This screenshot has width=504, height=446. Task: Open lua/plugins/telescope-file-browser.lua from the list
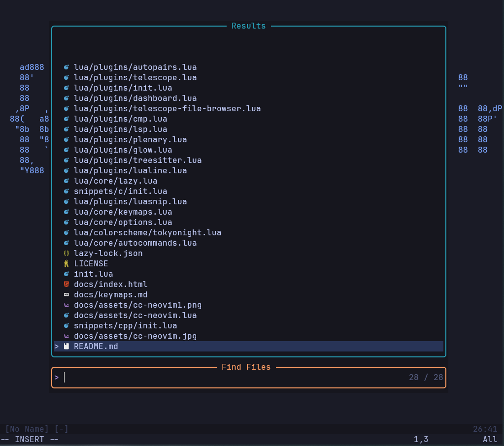pyautogui.click(x=167, y=109)
